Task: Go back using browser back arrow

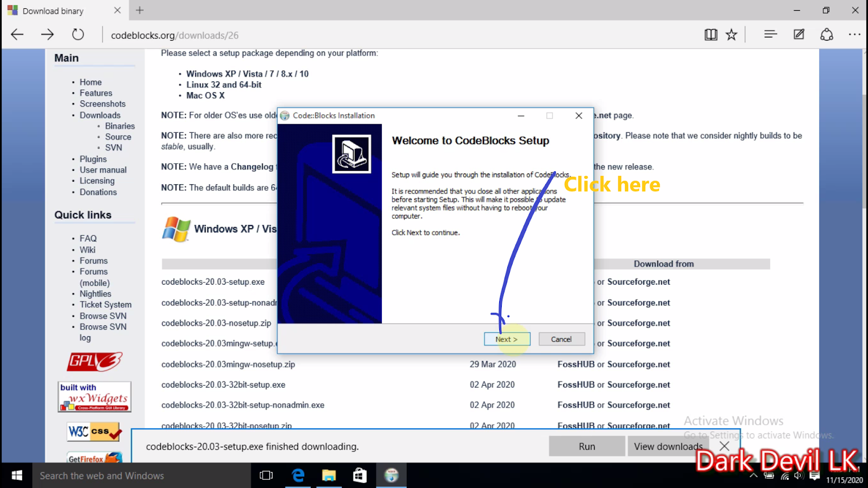Action: click(17, 35)
